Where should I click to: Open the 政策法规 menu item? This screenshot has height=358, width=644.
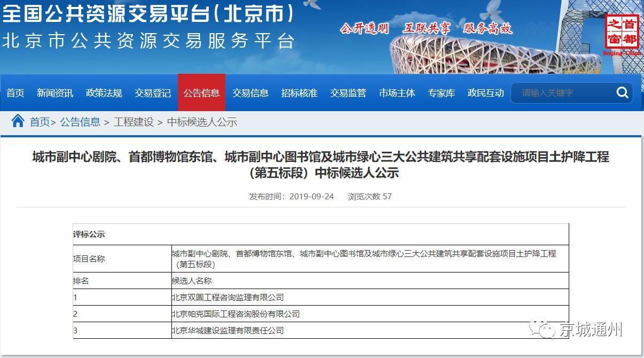coord(104,93)
